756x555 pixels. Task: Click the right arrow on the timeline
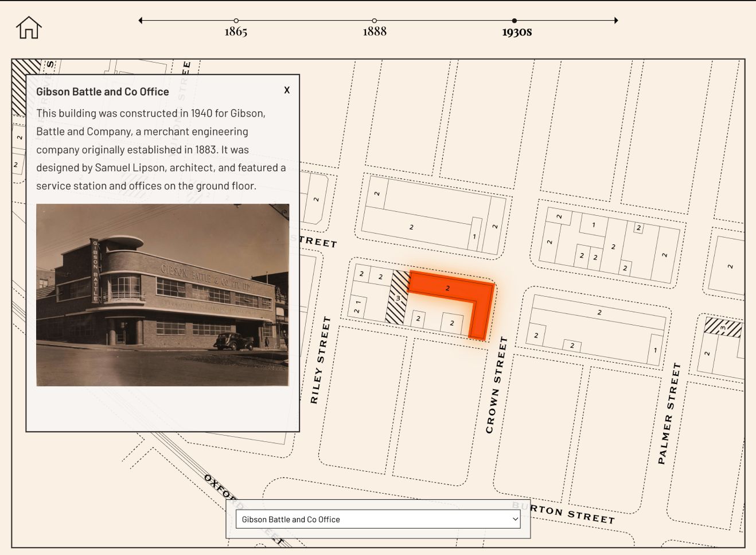pos(615,20)
